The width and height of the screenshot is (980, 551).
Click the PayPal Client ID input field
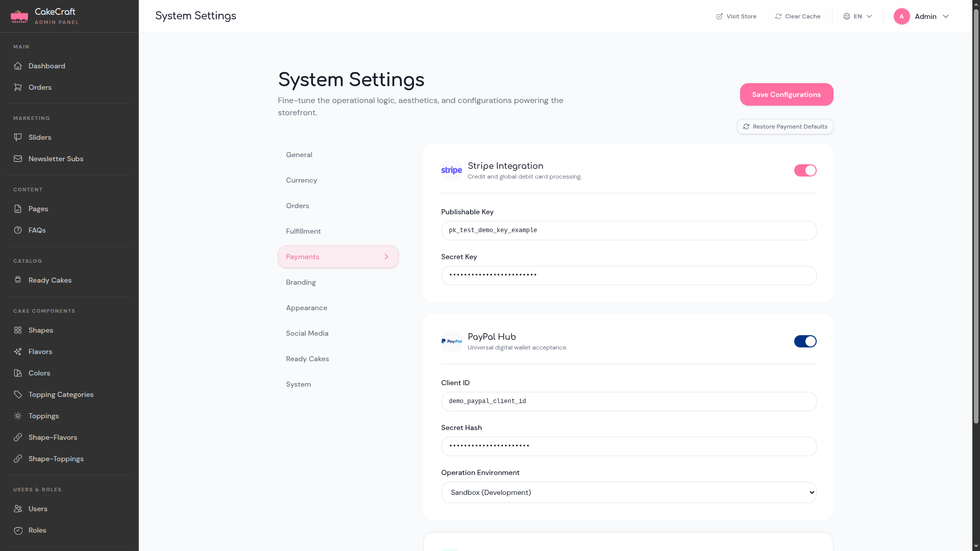click(628, 402)
